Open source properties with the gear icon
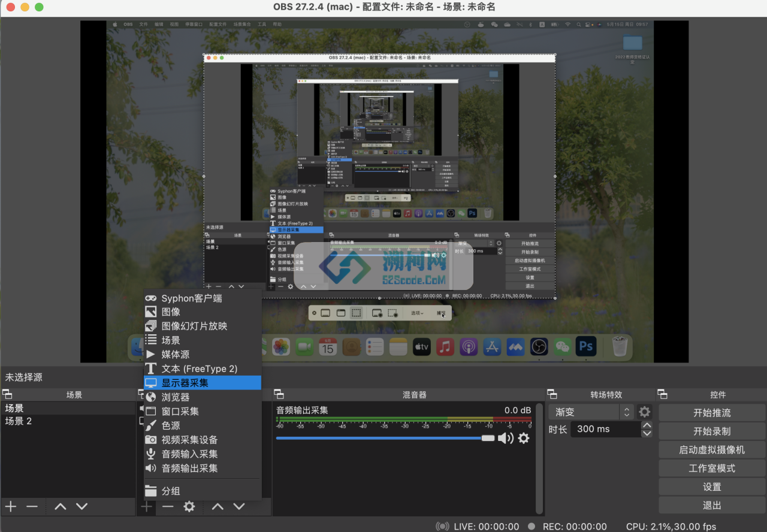The height and width of the screenshot is (532, 767). pyautogui.click(x=189, y=507)
